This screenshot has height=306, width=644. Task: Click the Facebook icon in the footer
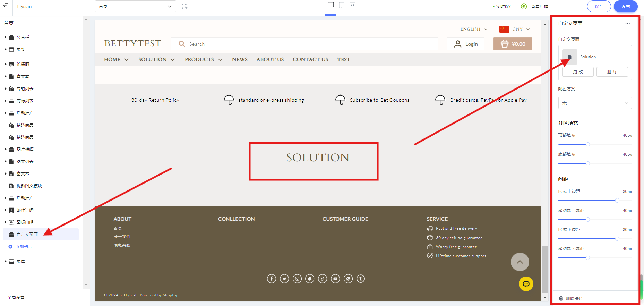[272, 279]
